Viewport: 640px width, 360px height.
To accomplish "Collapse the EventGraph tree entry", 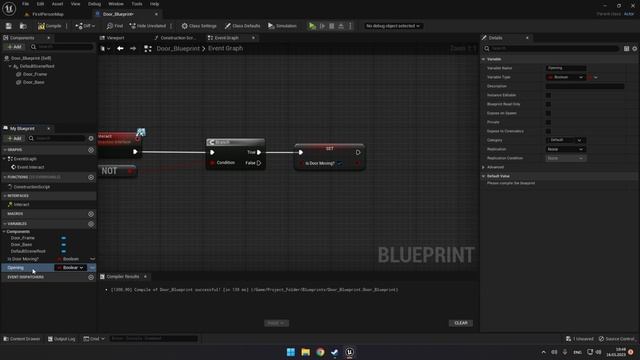I will point(4,159).
